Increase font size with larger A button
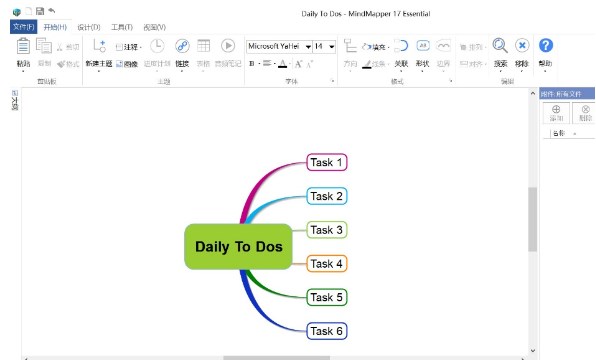The width and height of the screenshot is (596, 360). click(x=298, y=64)
